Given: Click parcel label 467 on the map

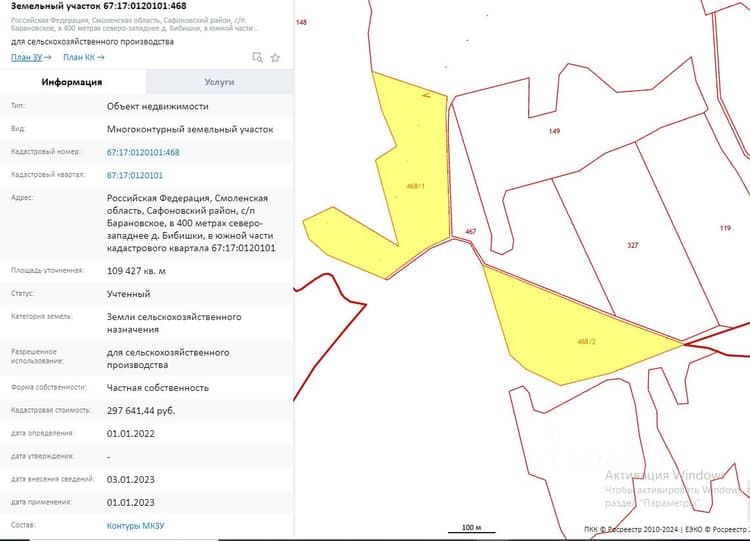Looking at the screenshot, I should coord(471,231).
